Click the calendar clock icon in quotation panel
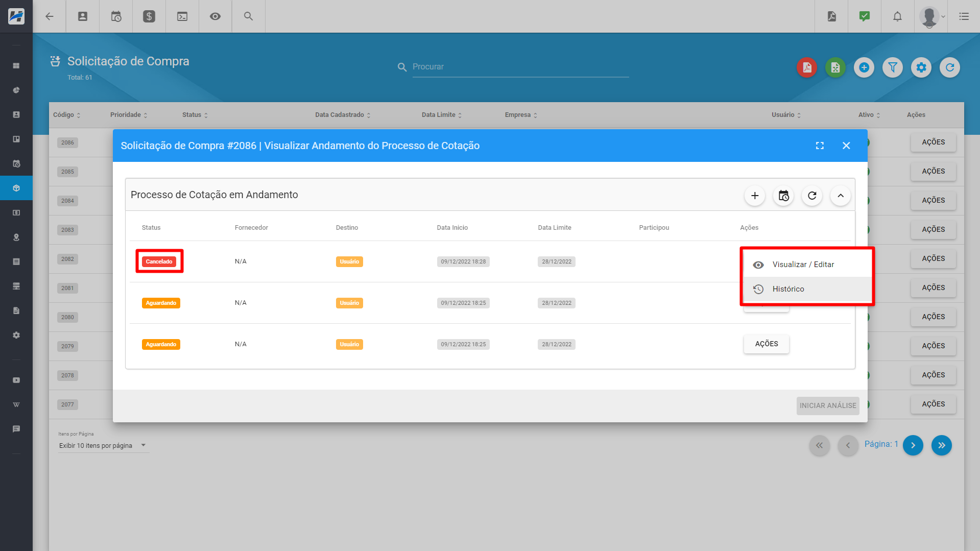Screen dimensions: 980x551 coord(783,196)
